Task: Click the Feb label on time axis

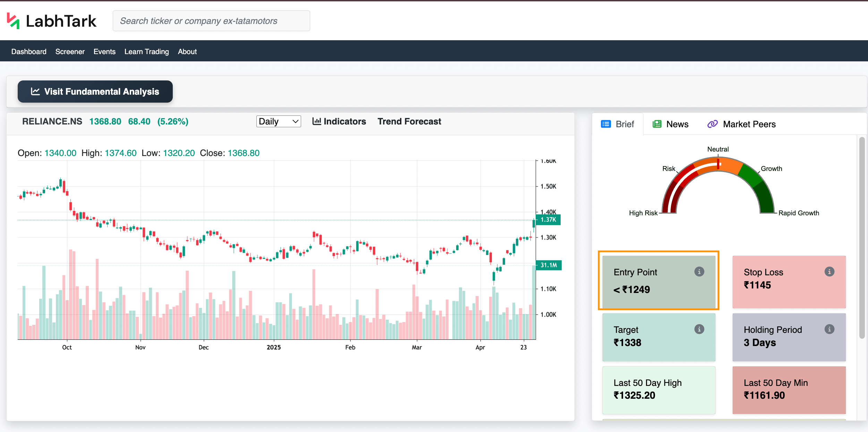Action: [350, 347]
